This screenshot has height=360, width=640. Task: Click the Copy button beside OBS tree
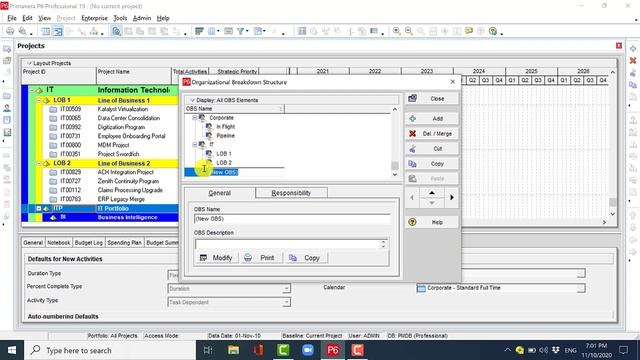tap(432, 164)
